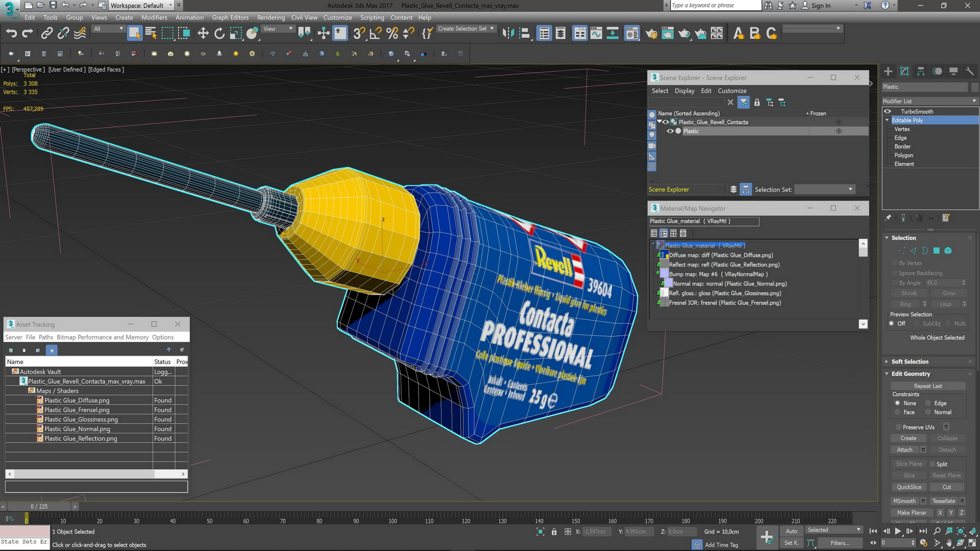The height and width of the screenshot is (551, 980).
Task: Click the Tessellate button
Action: pyautogui.click(x=943, y=501)
